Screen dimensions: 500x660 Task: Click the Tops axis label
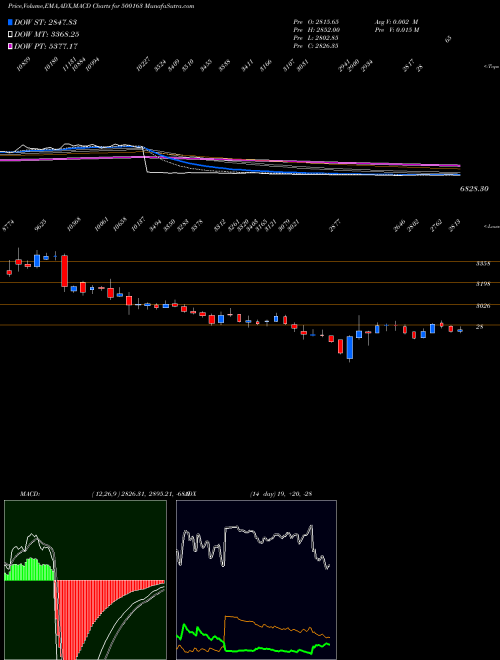pos(491,66)
